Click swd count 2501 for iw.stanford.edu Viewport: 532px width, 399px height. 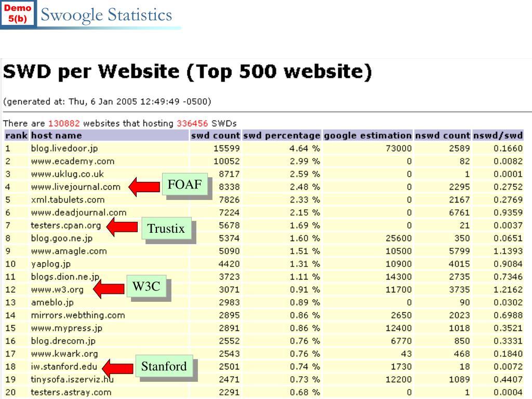coord(229,367)
